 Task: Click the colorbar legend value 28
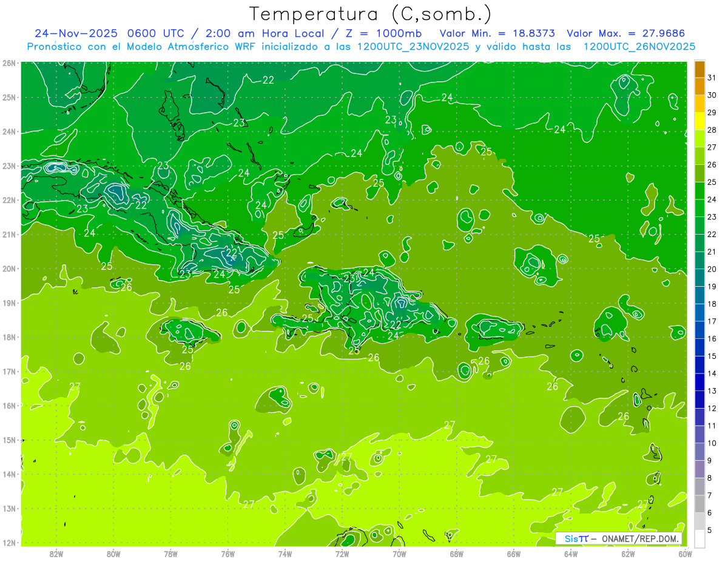(x=712, y=130)
